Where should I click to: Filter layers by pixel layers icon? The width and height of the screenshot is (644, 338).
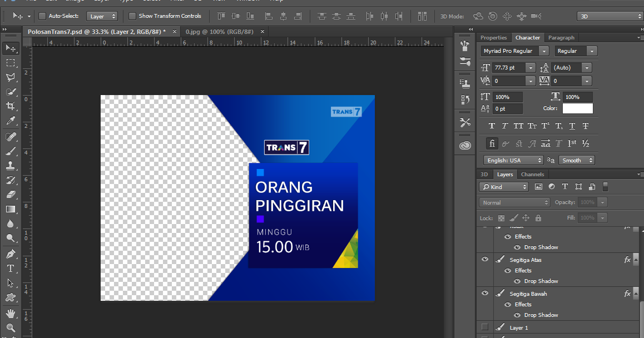(538, 186)
